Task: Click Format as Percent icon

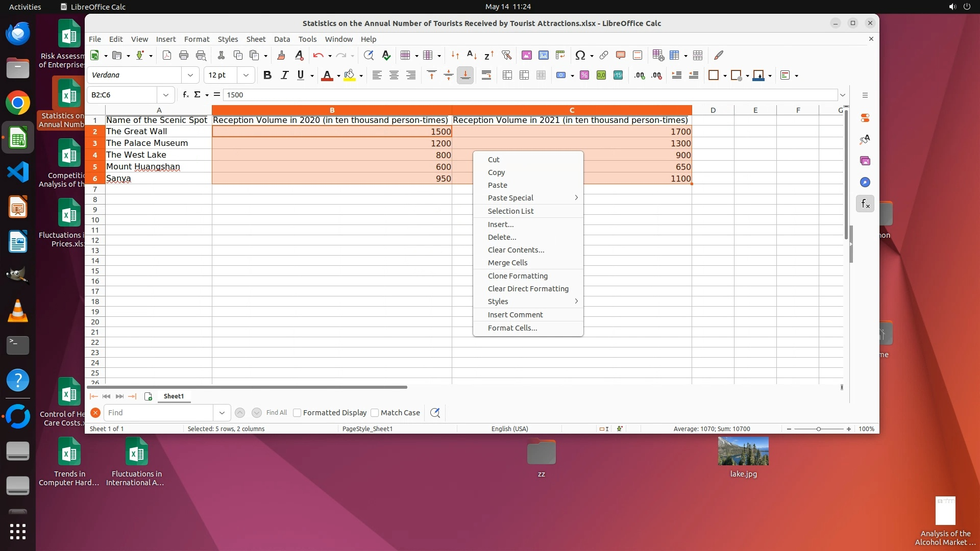Action: pyautogui.click(x=584, y=76)
